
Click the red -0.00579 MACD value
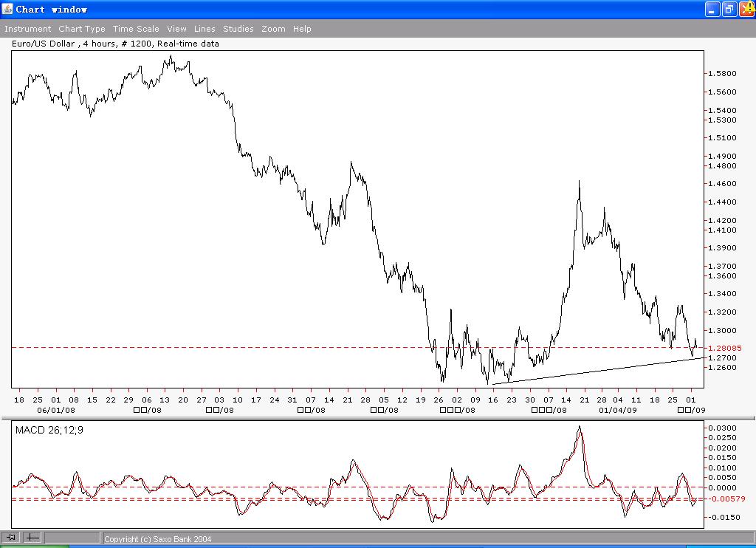726,499
